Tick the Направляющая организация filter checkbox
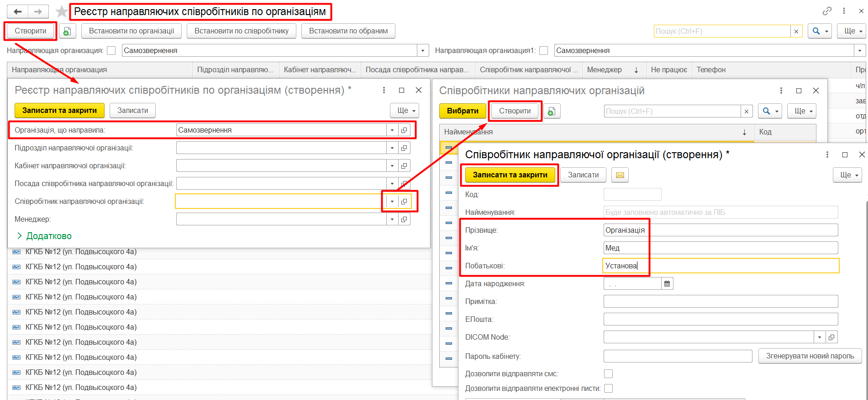 pyautogui.click(x=111, y=51)
